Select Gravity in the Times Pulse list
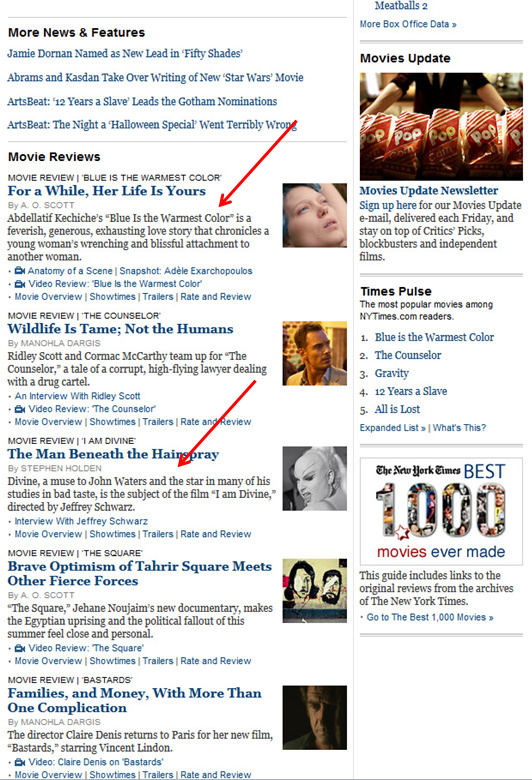The height and width of the screenshot is (780, 532). tap(392, 373)
